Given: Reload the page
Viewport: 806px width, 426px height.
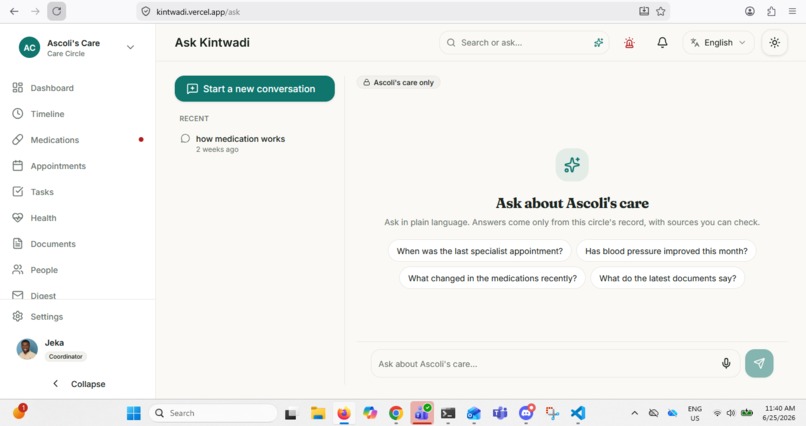Looking at the screenshot, I should point(57,11).
